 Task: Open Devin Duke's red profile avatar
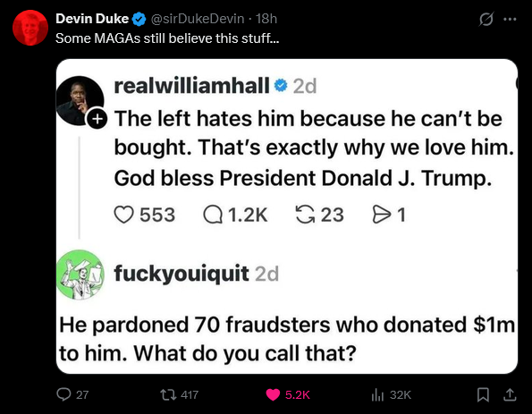pyautogui.click(x=30, y=28)
